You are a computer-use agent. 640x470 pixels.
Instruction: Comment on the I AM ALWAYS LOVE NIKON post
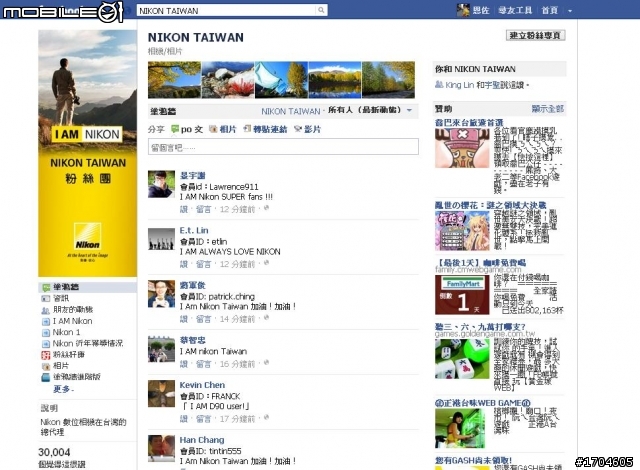click(203, 264)
